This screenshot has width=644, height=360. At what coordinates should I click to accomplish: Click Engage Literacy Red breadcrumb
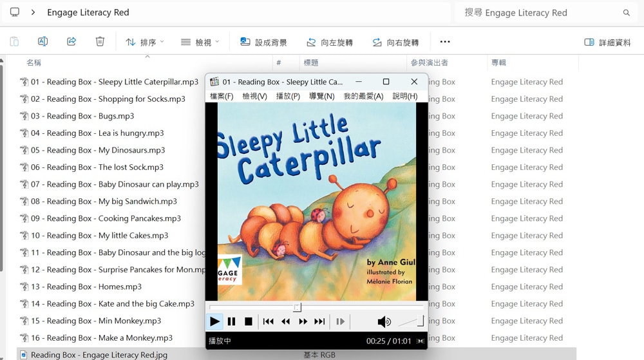coord(88,12)
